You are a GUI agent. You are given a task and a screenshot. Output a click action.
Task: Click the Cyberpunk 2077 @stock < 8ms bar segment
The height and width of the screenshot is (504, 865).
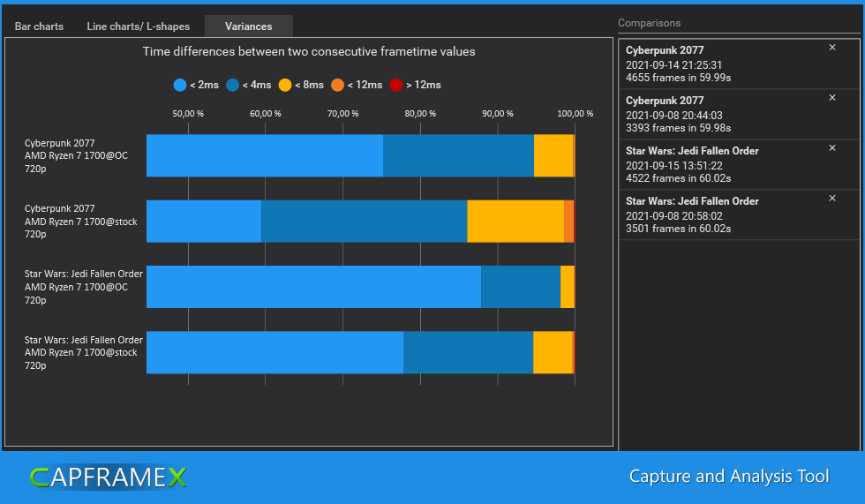[515, 222]
